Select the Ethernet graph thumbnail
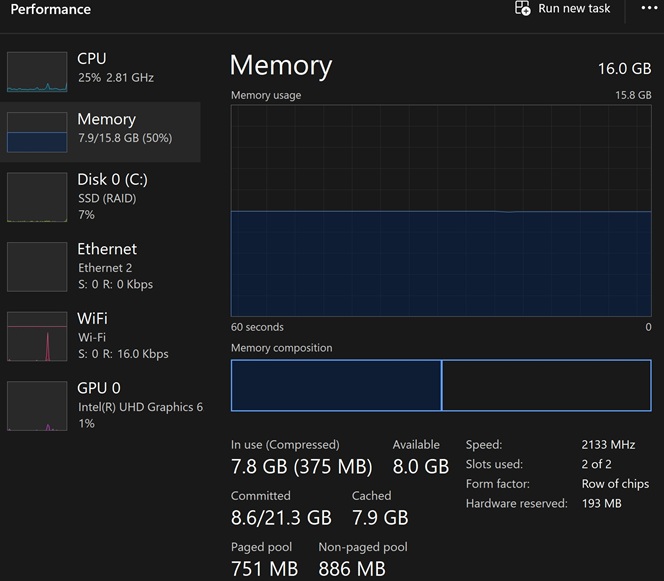 coord(37,267)
